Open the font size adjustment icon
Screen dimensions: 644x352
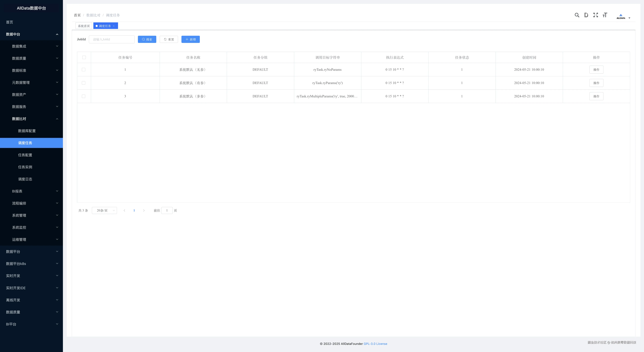[x=605, y=15]
